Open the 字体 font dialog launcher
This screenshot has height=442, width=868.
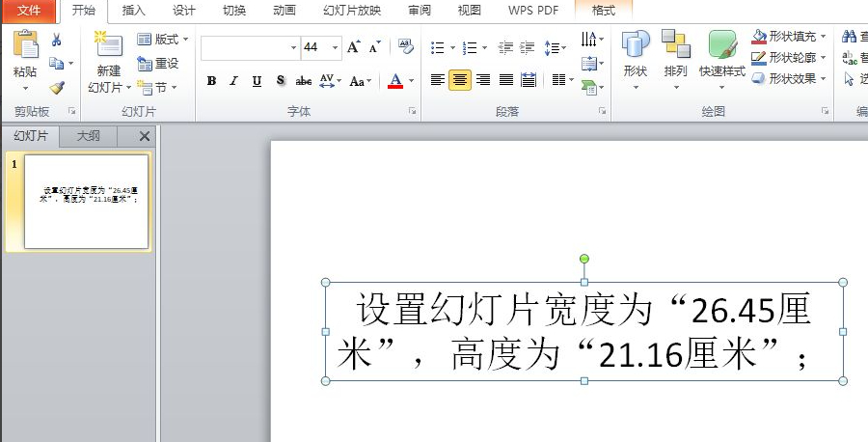[x=413, y=111]
